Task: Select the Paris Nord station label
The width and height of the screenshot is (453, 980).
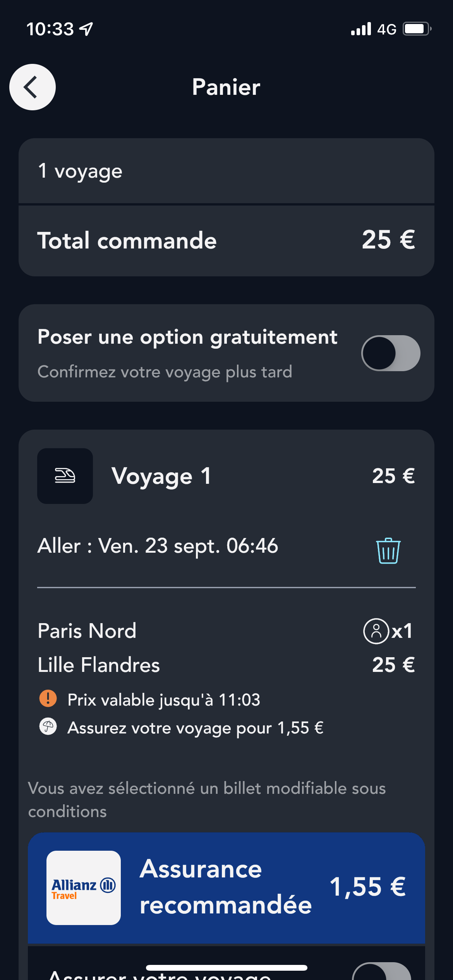Action: tap(87, 631)
